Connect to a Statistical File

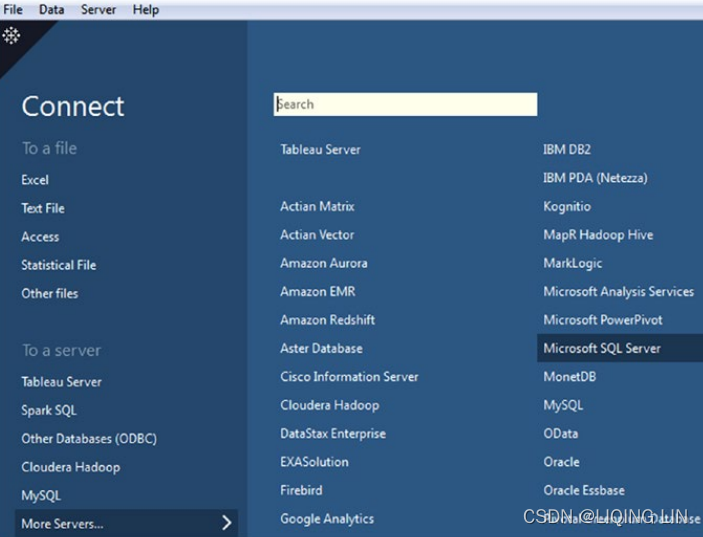[59, 265]
